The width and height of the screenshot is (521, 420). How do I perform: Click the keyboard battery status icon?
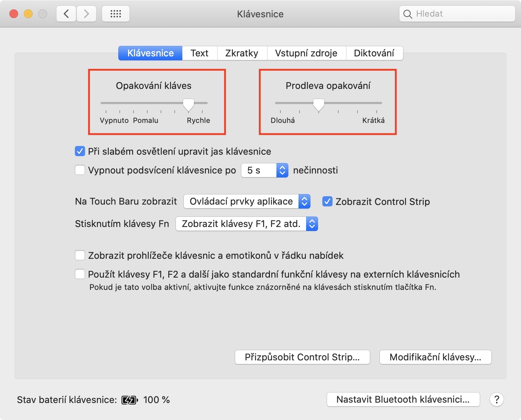click(130, 400)
